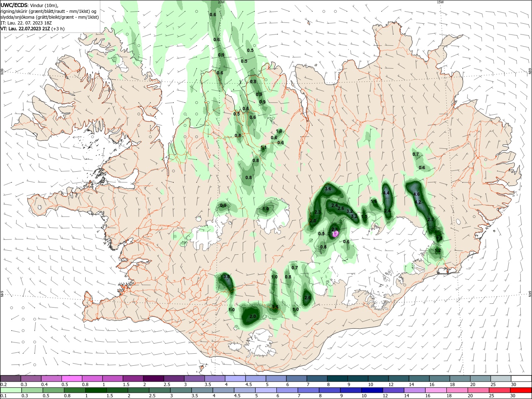The height and width of the screenshot is (399, 532).
Task: Click the pink-highlighted 1.7 value
Action: tap(335, 234)
